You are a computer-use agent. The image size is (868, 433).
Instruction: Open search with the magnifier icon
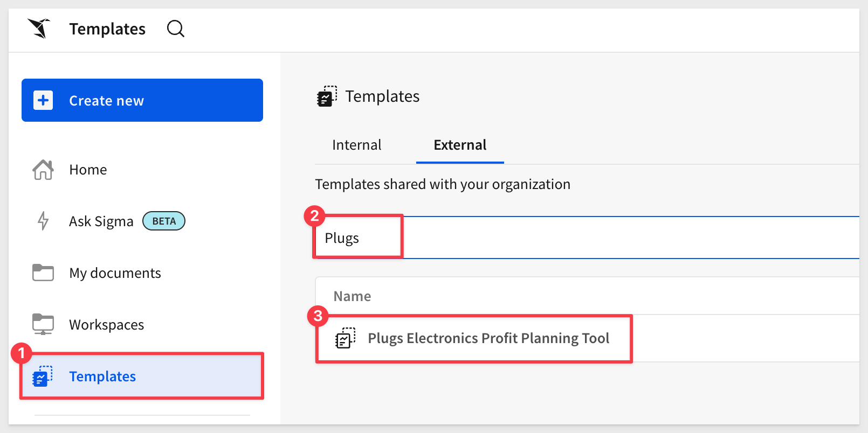[176, 29]
